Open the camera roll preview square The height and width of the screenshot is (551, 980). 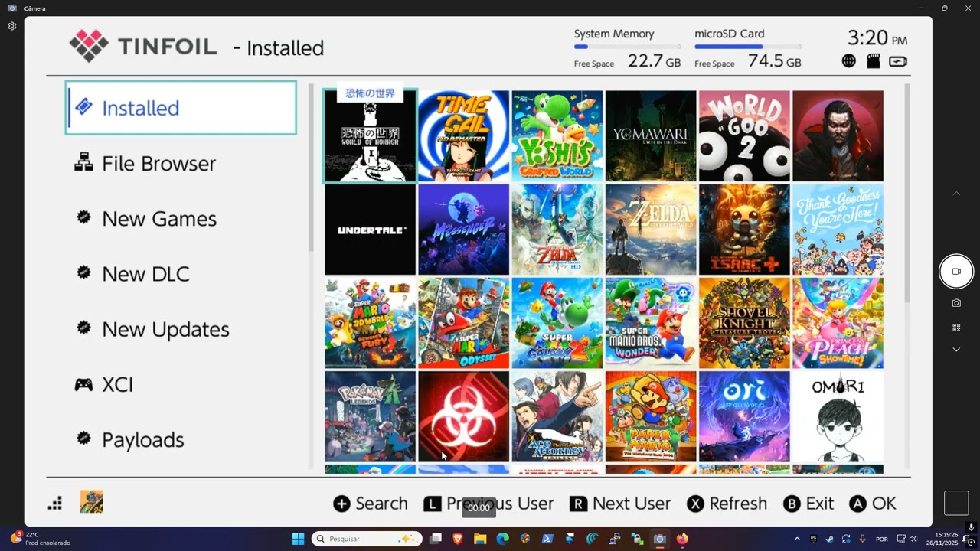tap(956, 503)
